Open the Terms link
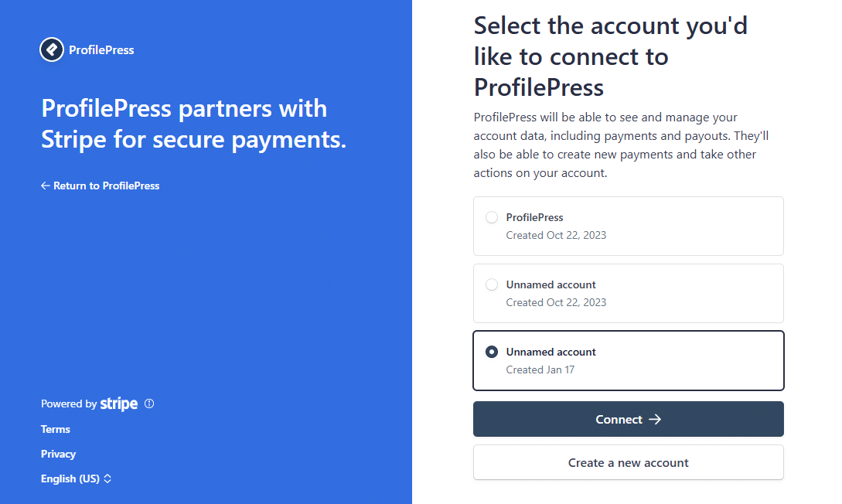The width and height of the screenshot is (842, 504). pyautogui.click(x=56, y=429)
